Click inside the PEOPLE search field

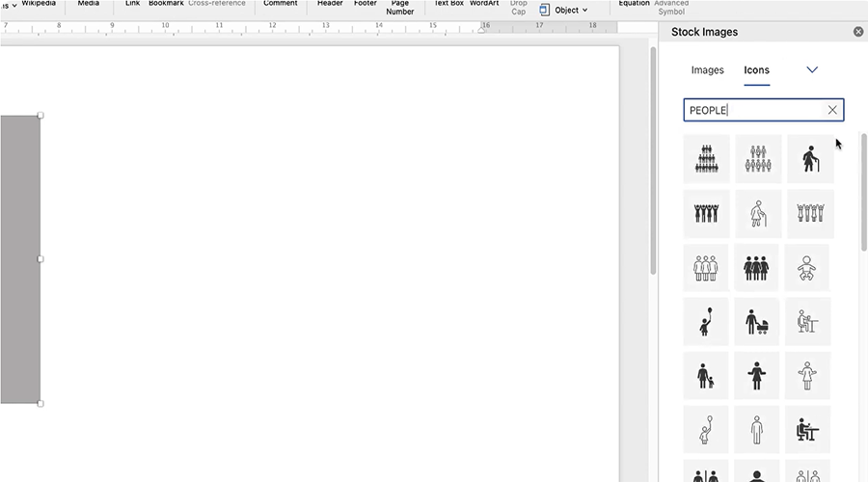pos(752,110)
